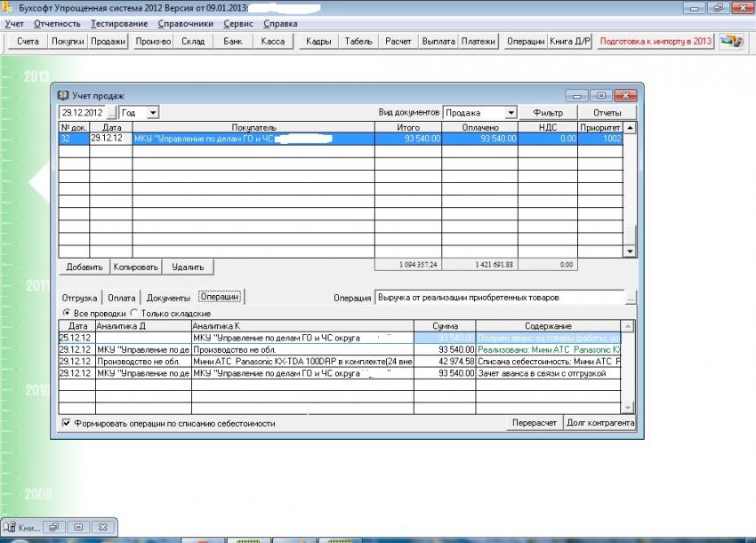Switch to the Документы tab
The height and width of the screenshot is (543, 756).
click(x=168, y=298)
